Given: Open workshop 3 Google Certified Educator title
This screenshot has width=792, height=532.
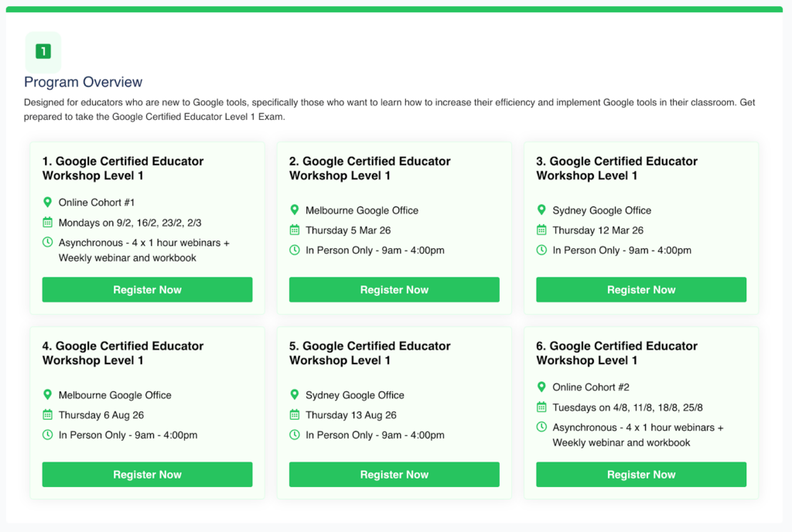Looking at the screenshot, I should coord(616,169).
